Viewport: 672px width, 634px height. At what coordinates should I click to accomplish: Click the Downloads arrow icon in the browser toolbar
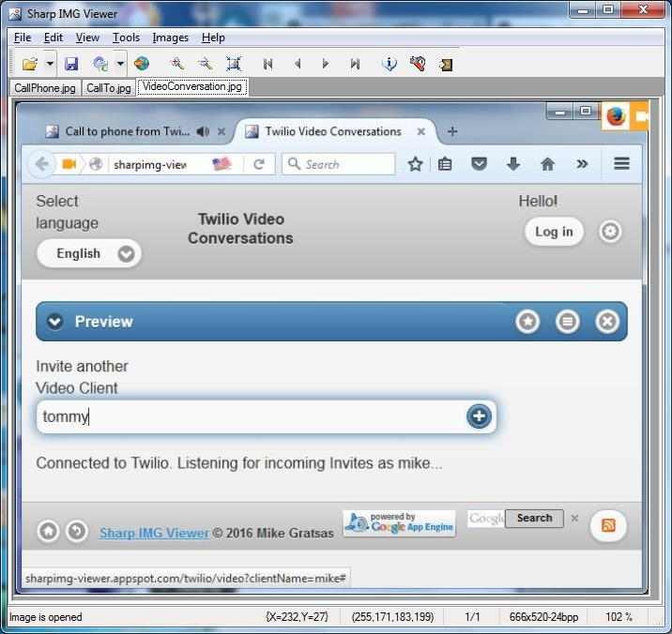513,164
